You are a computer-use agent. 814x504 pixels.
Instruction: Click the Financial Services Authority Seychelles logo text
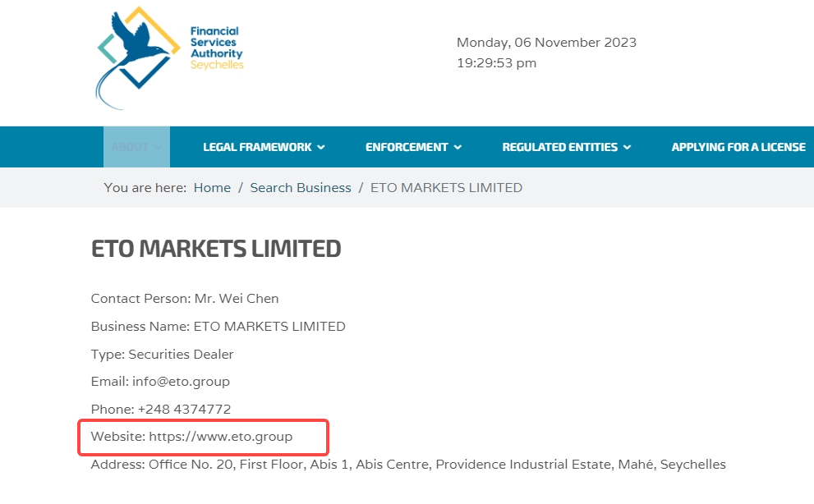(217, 48)
